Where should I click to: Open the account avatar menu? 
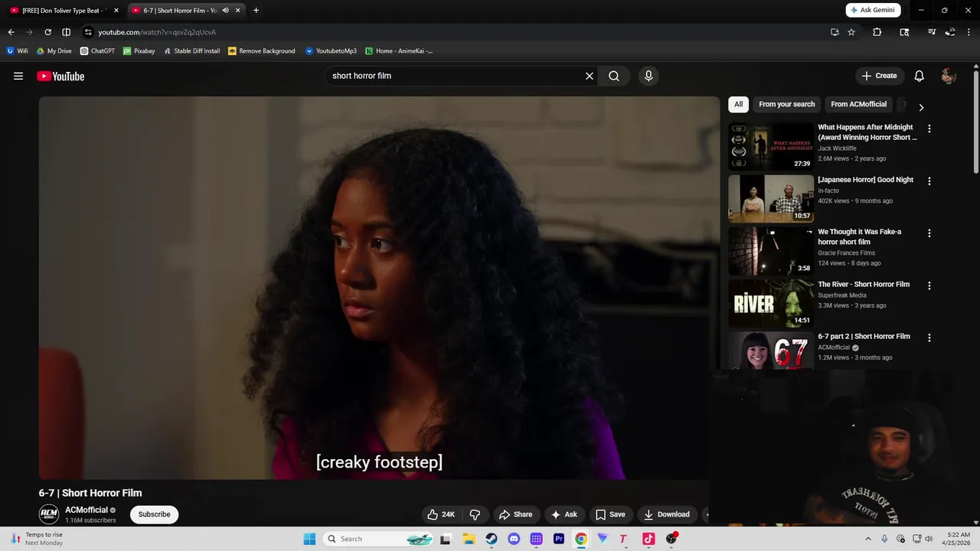(949, 76)
